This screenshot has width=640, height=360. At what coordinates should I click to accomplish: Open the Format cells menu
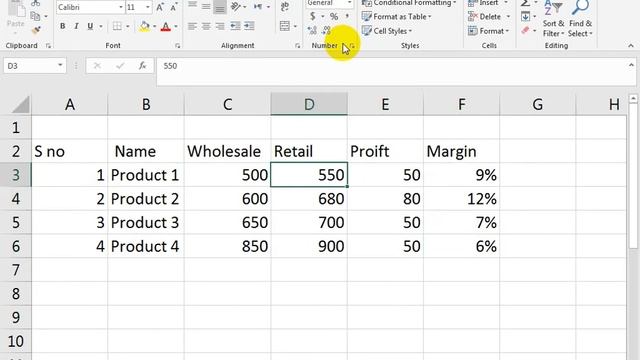(489, 31)
